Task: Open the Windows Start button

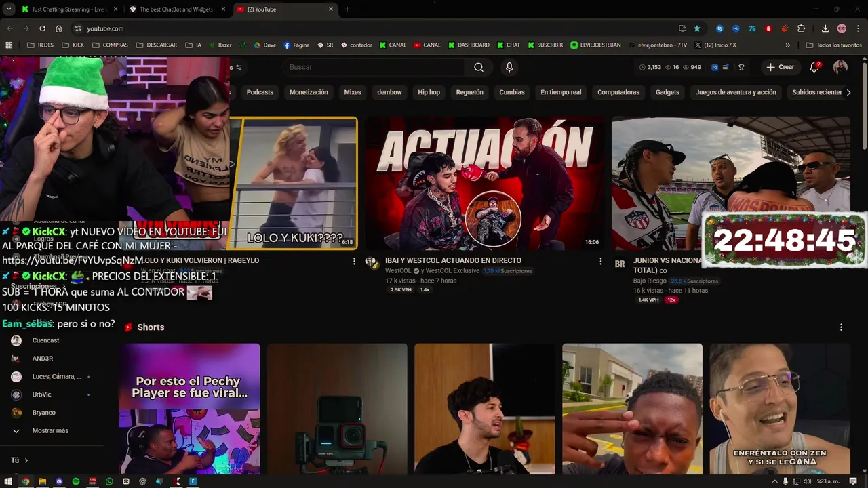Action: [9, 481]
